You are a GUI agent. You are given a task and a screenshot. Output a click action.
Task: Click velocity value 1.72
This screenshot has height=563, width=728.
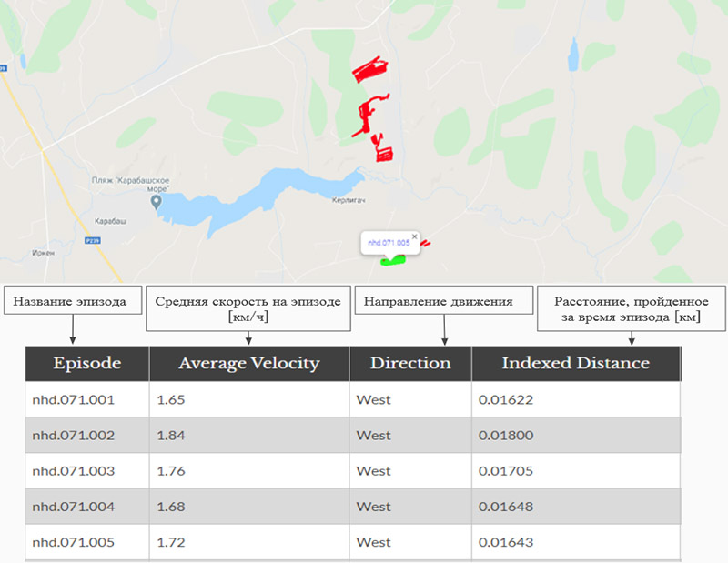pos(171,542)
